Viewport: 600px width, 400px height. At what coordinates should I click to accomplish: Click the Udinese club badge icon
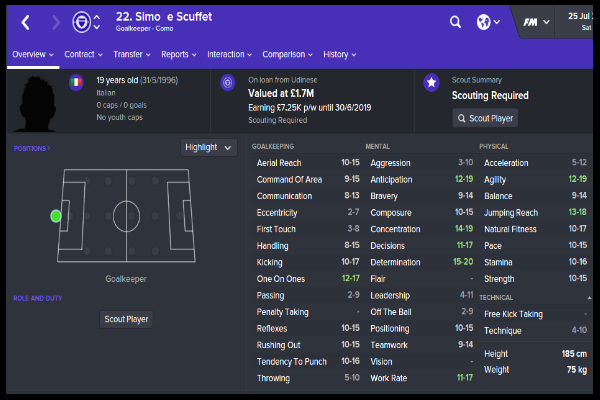228,82
